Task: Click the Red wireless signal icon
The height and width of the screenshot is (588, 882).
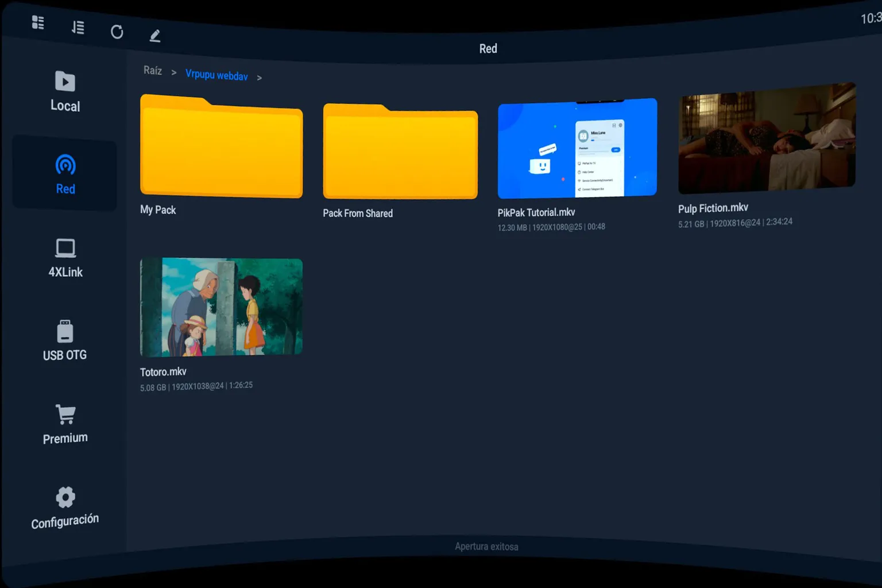Action: [65, 165]
